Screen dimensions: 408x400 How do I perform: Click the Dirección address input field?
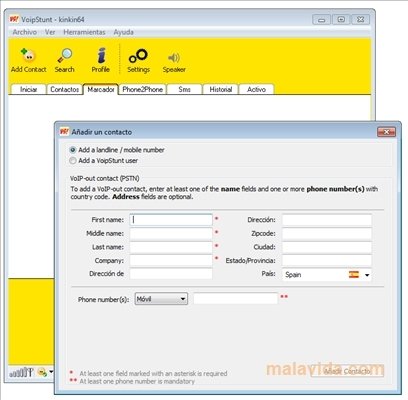tap(327, 220)
